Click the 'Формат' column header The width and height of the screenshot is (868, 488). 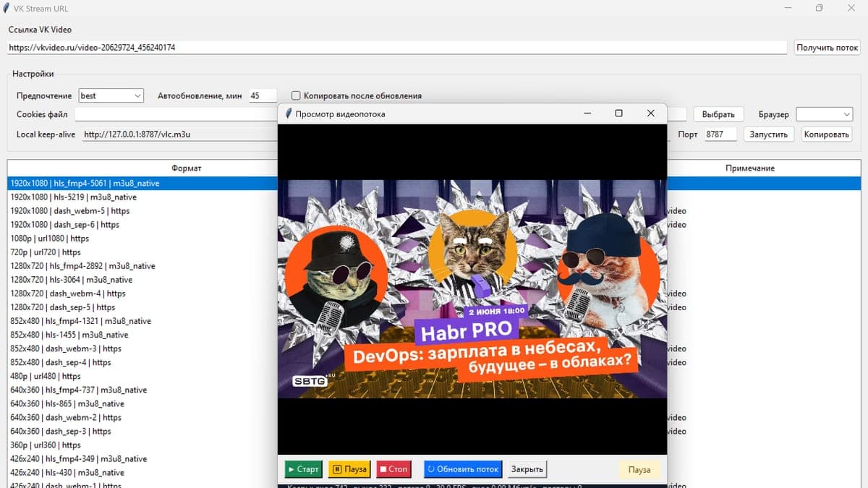(187, 168)
